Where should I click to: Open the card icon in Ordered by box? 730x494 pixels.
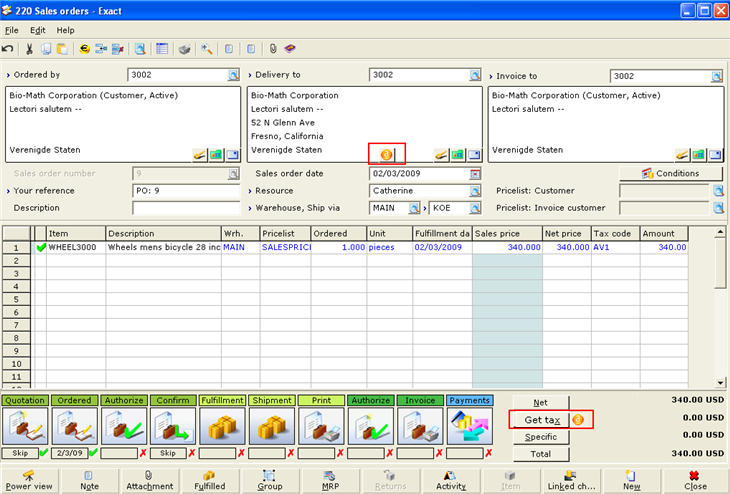click(233, 155)
